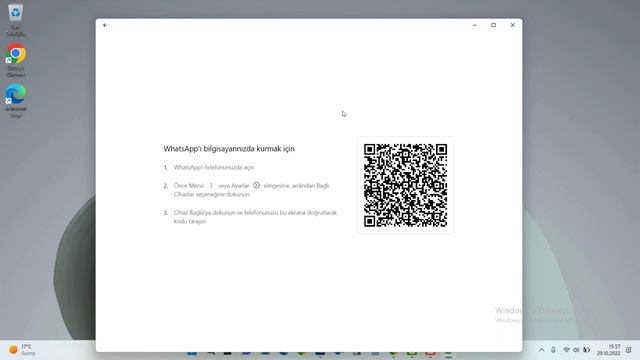Click the battery status tray icon
The image size is (640, 360).
pos(587,350)
